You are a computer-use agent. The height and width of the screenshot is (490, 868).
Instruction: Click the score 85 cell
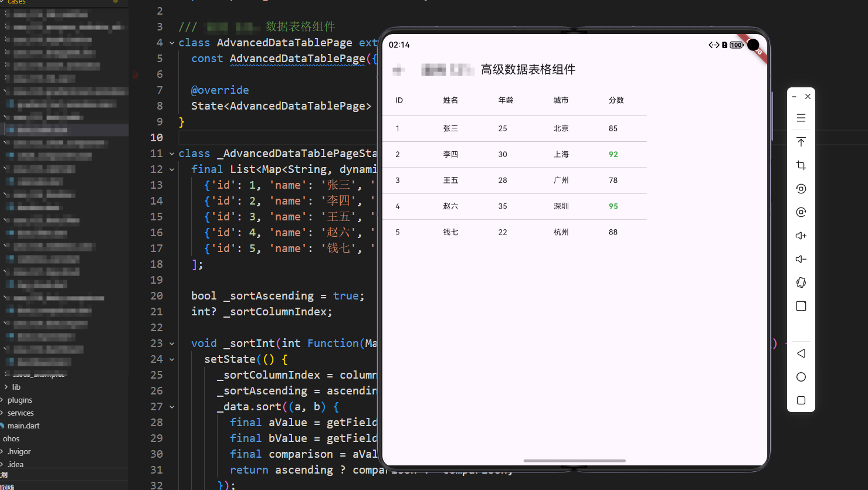click(613, 128)
